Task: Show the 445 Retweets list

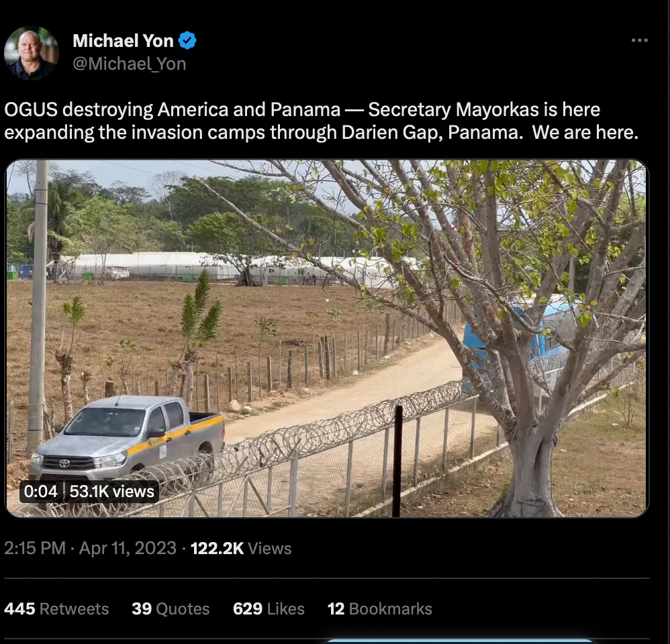Action: tap(56, 608)
